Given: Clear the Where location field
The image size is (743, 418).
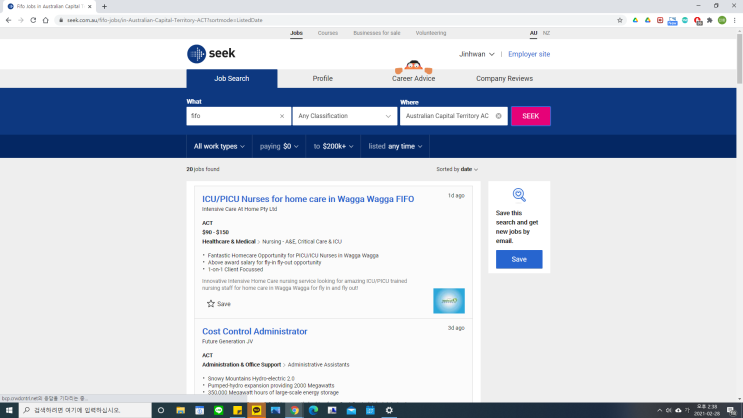Looking at the screenshot, I should pyautogui.click(x=498, y=116).
